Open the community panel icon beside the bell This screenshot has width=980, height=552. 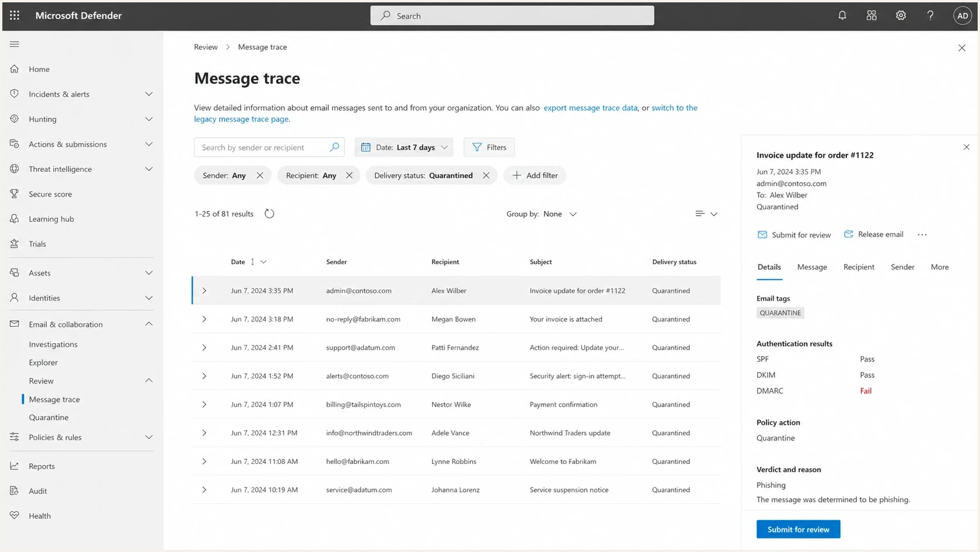tap(872, 16)
